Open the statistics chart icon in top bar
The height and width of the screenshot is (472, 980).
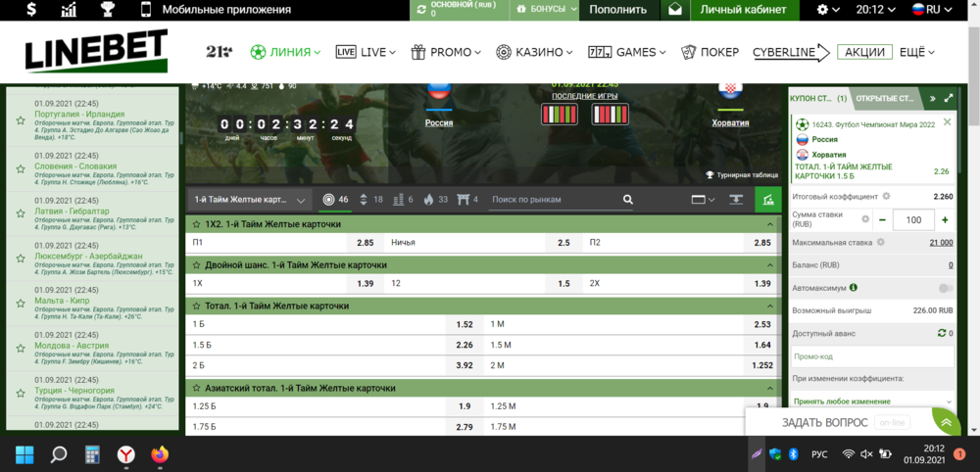(69, 10)
